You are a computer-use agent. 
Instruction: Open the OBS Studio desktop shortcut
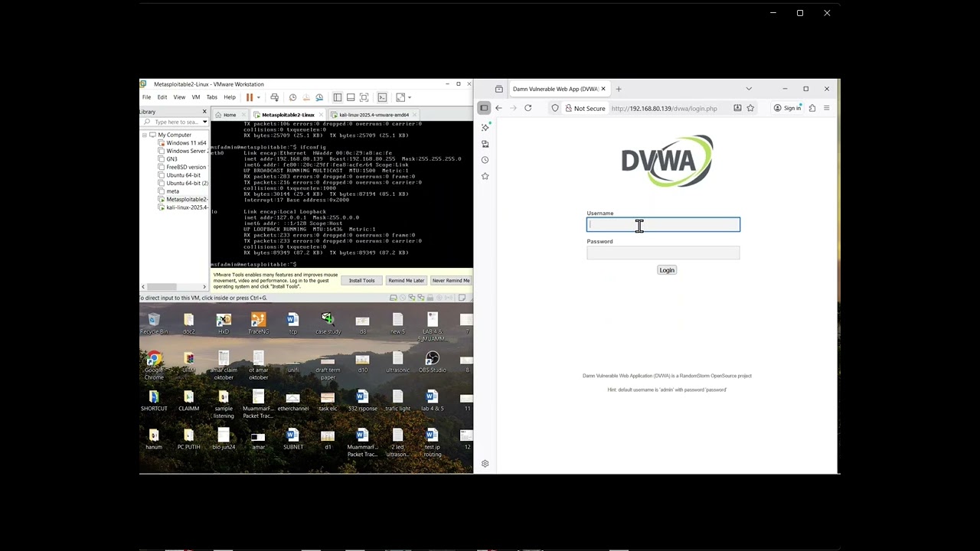(x=433, y=363)
